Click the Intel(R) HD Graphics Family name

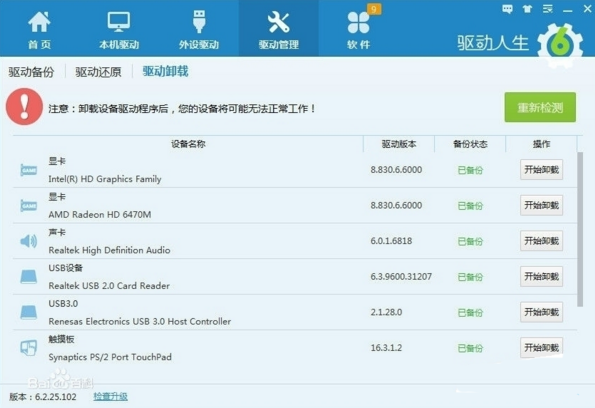click(105, 179)
